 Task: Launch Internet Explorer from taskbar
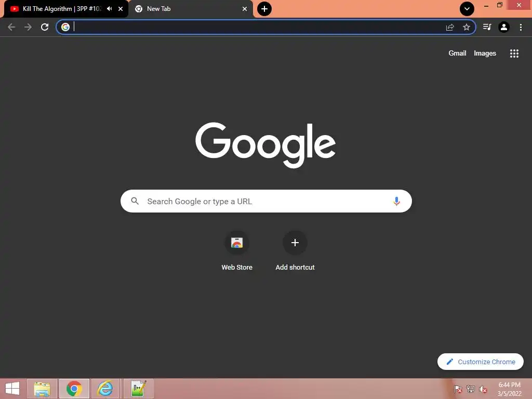pos(105,389)
